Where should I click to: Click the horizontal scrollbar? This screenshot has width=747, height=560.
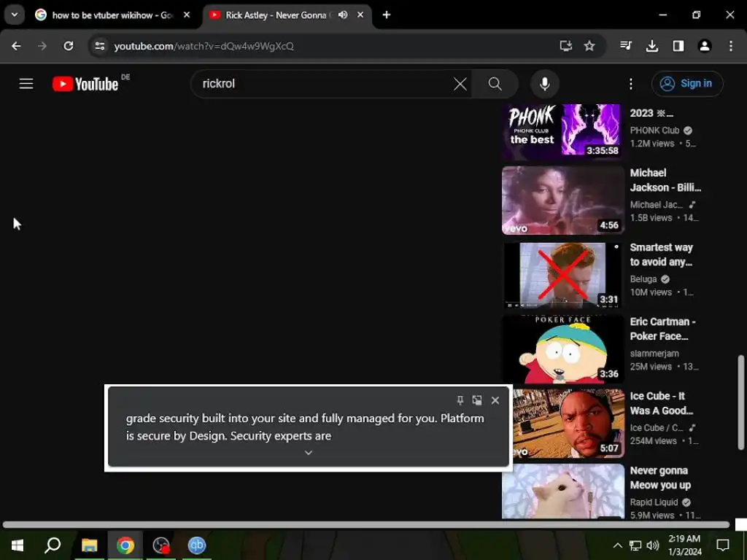(x=366, y=525)
